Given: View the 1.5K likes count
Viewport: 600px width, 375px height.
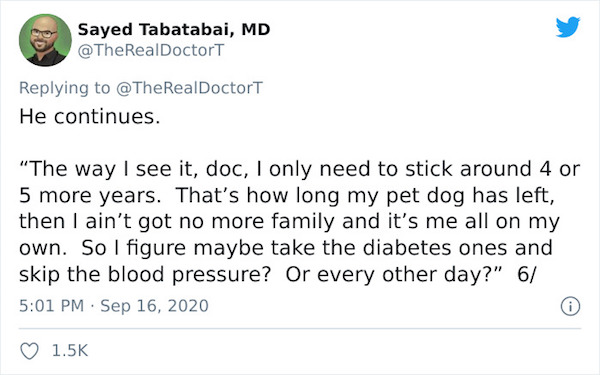Looking at the screenshot, I should tap(70, 351).
